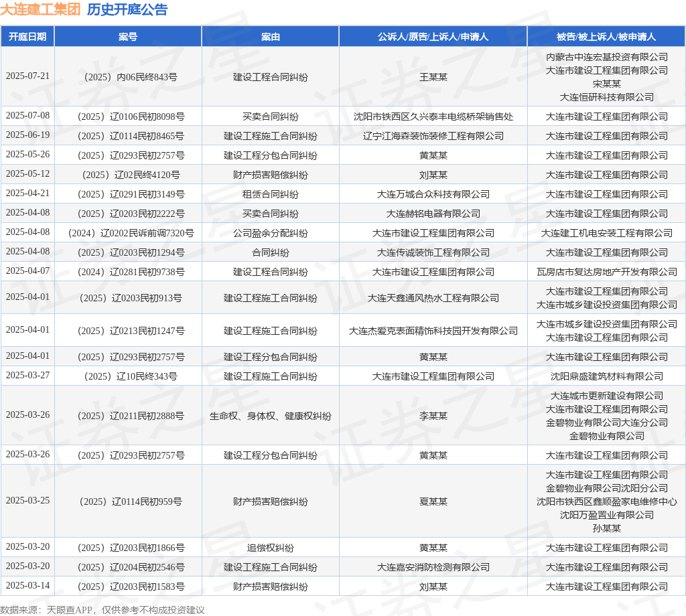Click plaintiff 沈阳市铁西区久兴泰丰电缆桥架销售处
This screenshot has height=616, width=686.
click(433, 117)
